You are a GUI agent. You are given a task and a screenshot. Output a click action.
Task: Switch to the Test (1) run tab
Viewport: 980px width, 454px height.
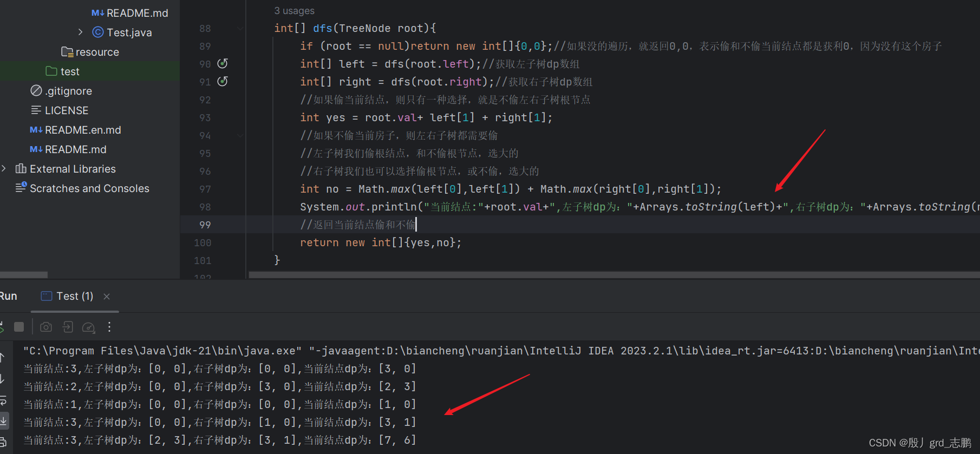click(75, 296)
